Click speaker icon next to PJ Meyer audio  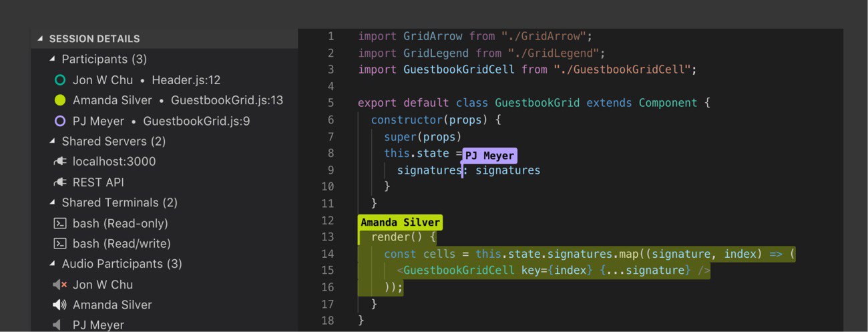58,325
